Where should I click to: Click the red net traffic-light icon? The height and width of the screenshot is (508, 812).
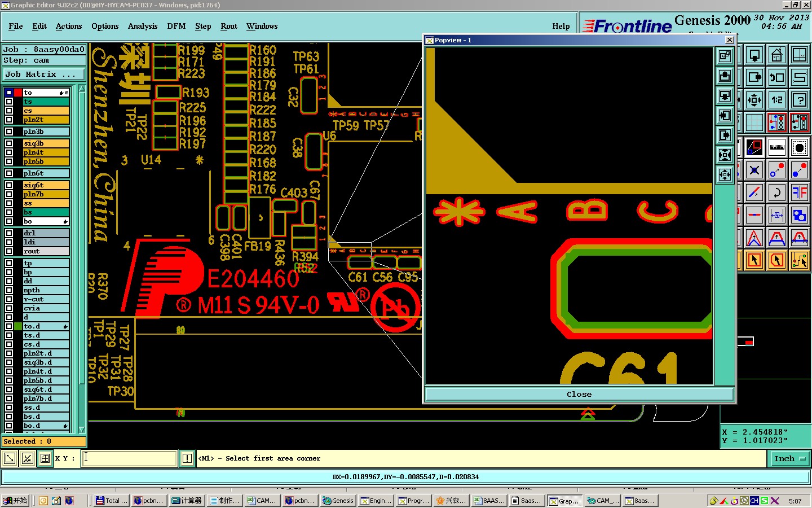[x=800, y=122]
